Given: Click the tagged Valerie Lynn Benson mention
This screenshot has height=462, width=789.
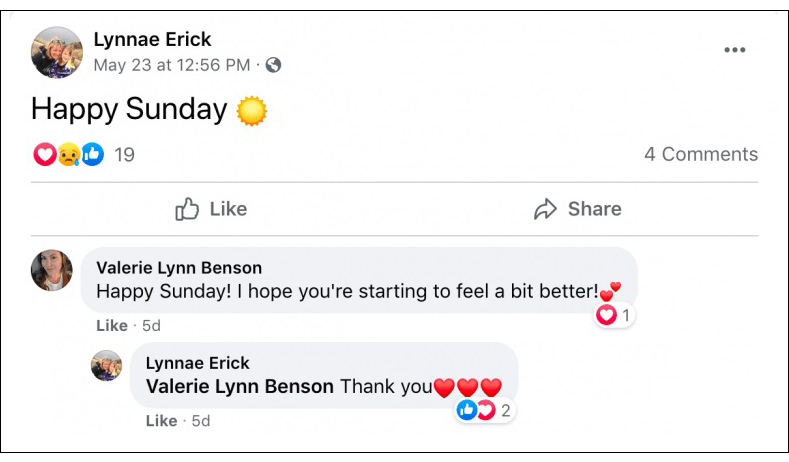Looking at the screenshot, I should click(x=240, y=387).
